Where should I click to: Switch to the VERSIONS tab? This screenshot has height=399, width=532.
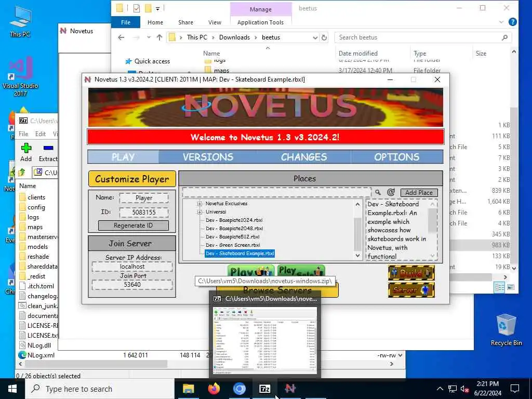[208, 157]
